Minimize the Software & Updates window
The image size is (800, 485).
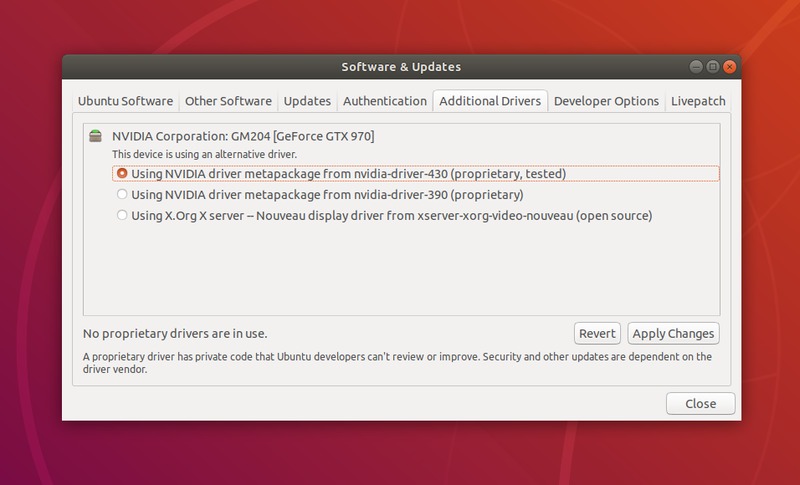point(695,67)
